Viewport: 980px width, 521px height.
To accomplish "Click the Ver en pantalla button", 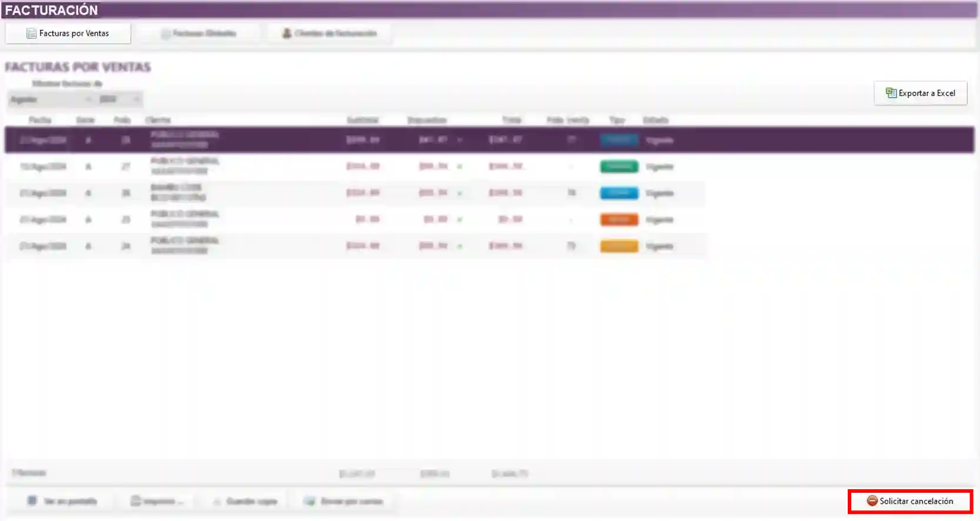I will 62,502.
